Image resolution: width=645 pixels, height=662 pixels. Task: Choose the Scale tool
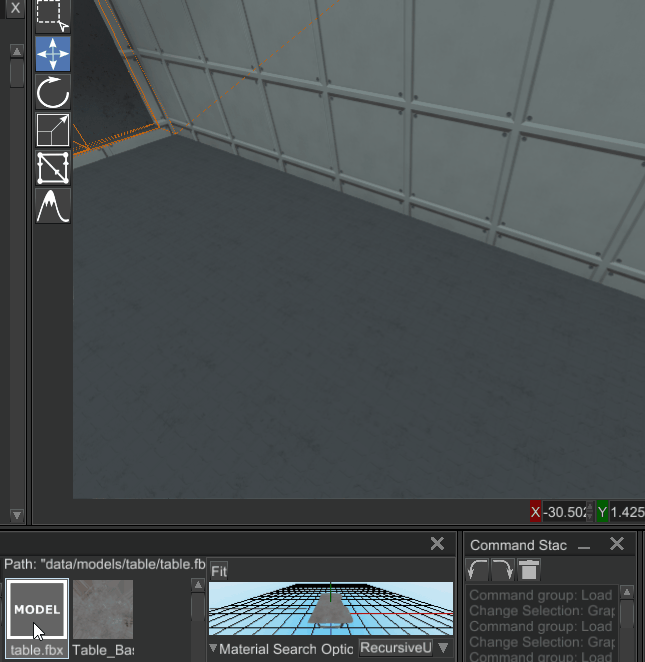tap(53, 130)
